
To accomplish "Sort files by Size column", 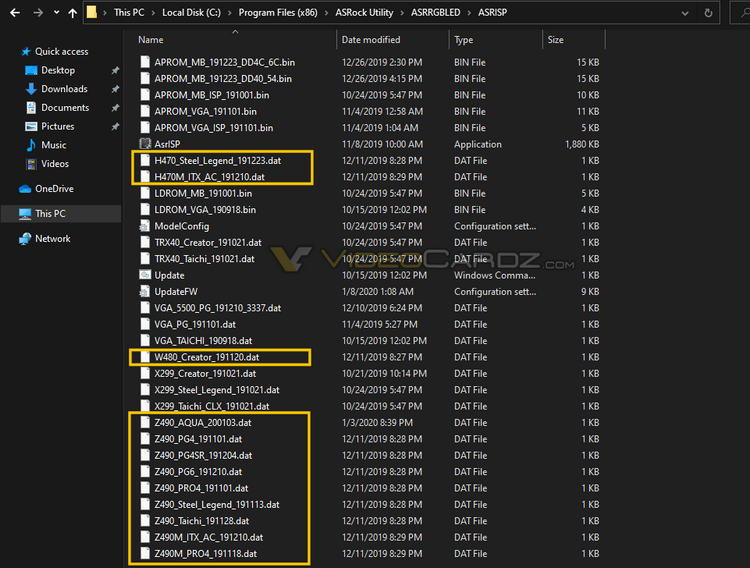I will 555,40.
